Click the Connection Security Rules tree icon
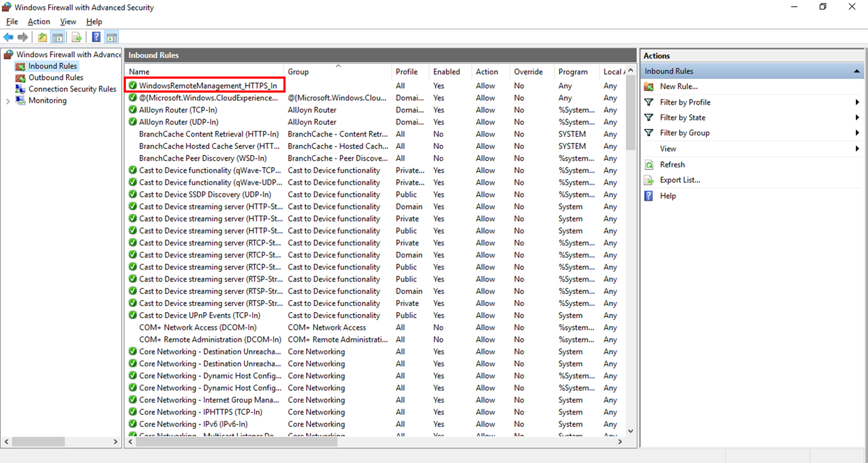The image size is (868, 463). (20, 89)
